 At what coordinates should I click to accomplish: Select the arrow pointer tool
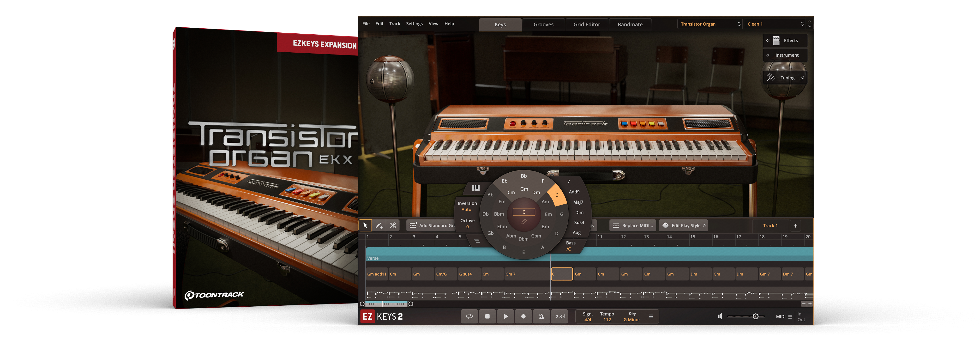pyautogui.click(x=365, y=225)
